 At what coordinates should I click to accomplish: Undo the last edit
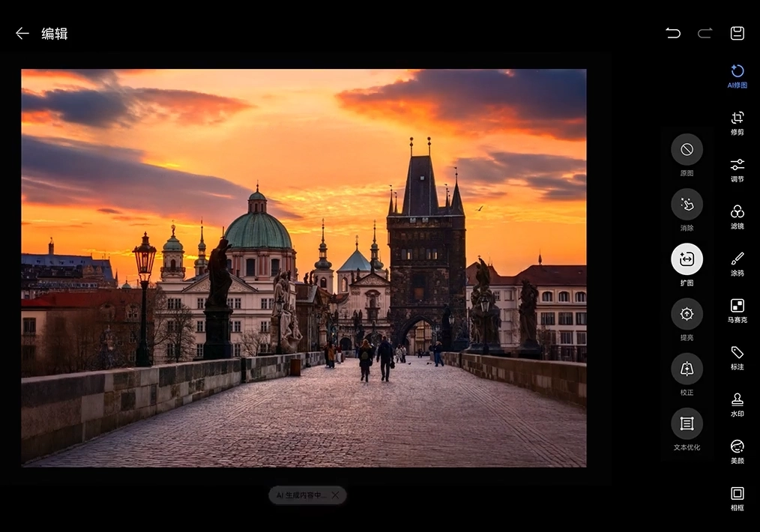[x=673, y=33]
